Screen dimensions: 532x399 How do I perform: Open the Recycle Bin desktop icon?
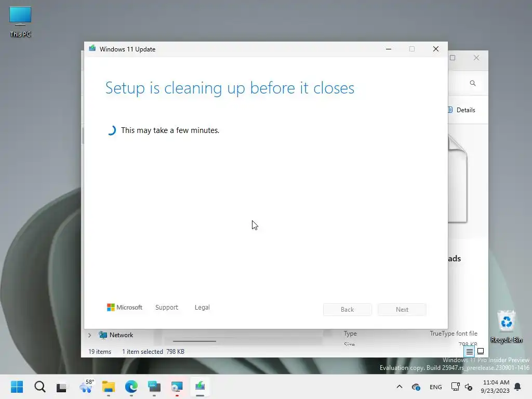pyautogui.click(x=506, y=327)
